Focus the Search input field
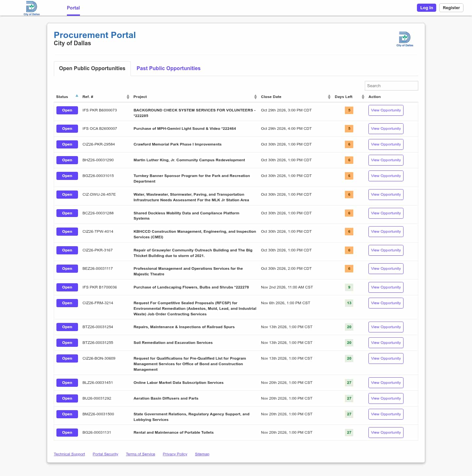 coord(391,86)
